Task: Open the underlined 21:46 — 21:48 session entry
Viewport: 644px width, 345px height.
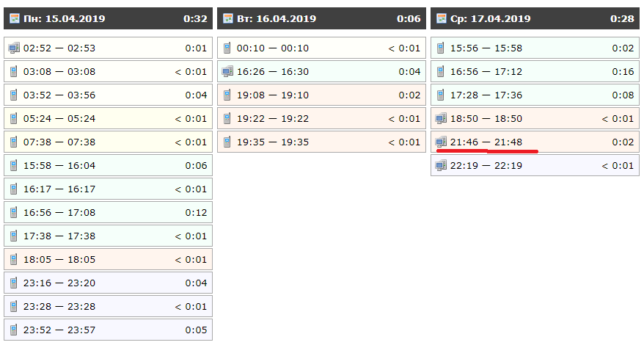Action: 535,142
